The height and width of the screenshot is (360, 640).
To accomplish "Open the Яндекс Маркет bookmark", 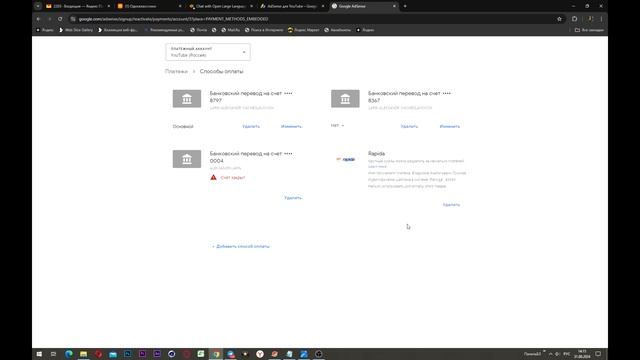I will (304, 30).
